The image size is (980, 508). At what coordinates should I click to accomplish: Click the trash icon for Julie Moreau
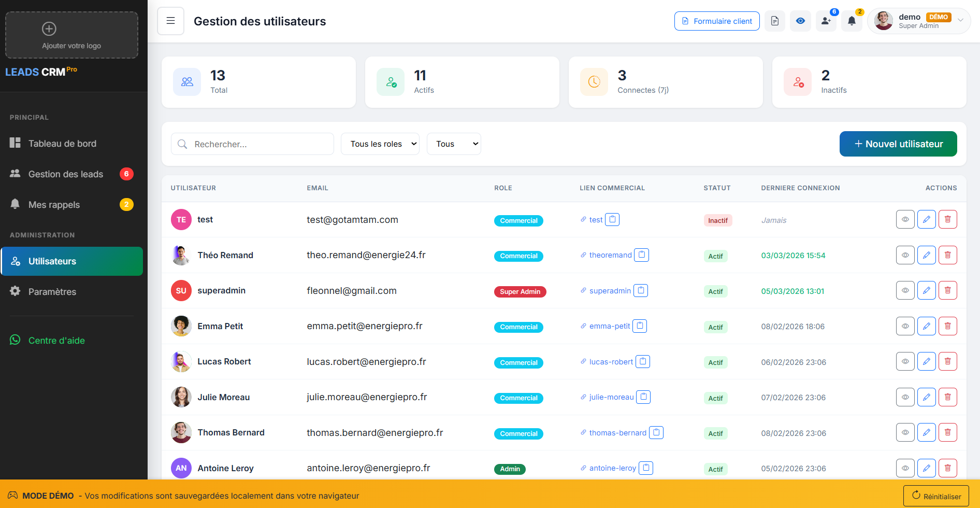coord(947,397)
